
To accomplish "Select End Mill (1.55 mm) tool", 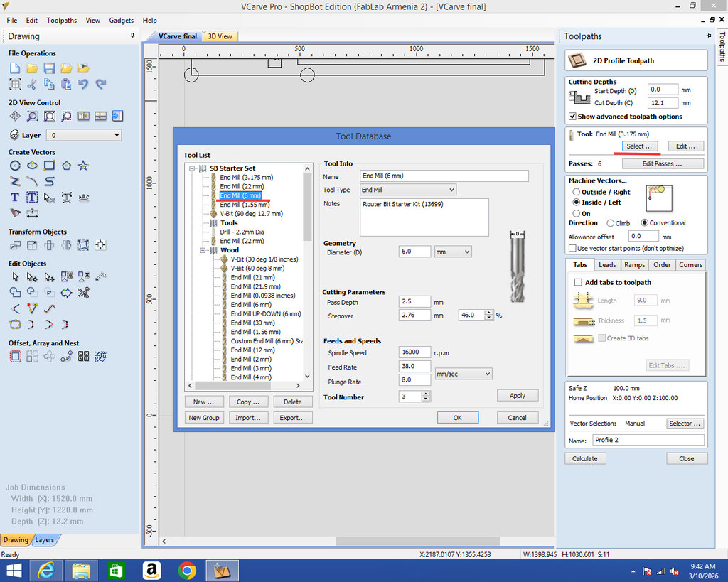I will pyautogui.click(x=245, y=205).
